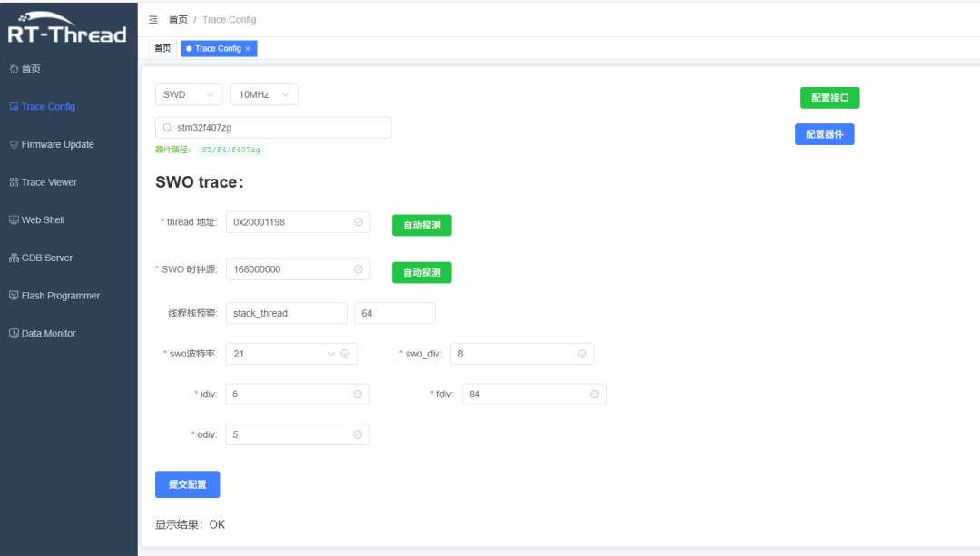
Task: Open the SWD interface dropdown
Action: click(x=189, y=94)
